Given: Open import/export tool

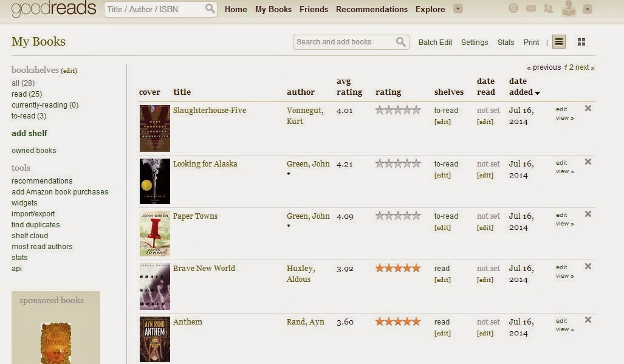Looking at the screenshot, I should tap(33, 214).
